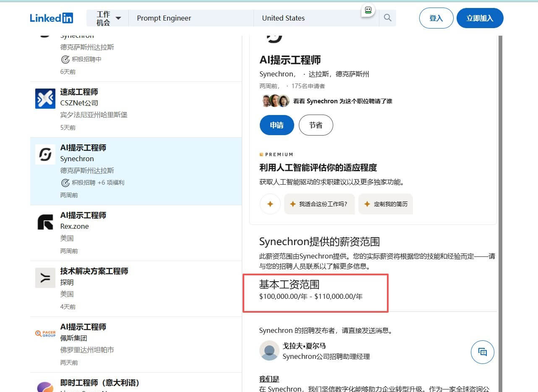Click the CSZNet company logo
Viewport: 538px width, 392px height.
point(45,99)
